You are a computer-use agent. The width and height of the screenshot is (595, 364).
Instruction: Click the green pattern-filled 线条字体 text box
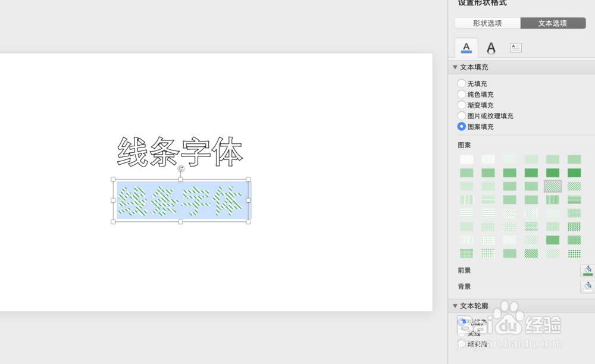pos(180,200)
